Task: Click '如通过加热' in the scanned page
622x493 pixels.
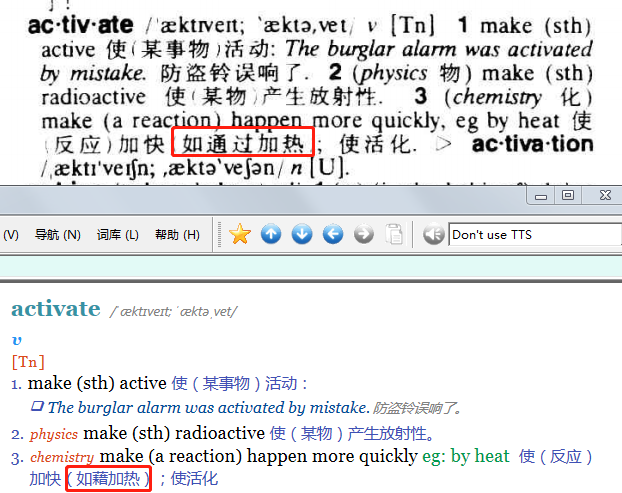Action: pos(243,144)
